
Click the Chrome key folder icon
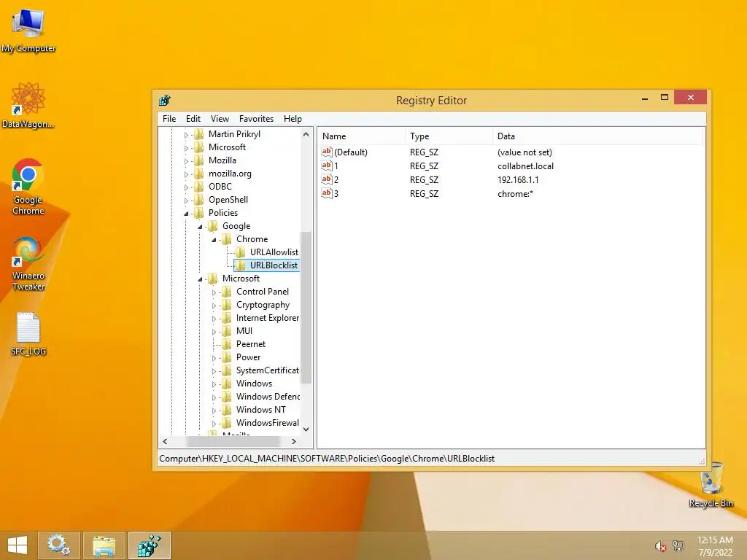tap(228, 239)
